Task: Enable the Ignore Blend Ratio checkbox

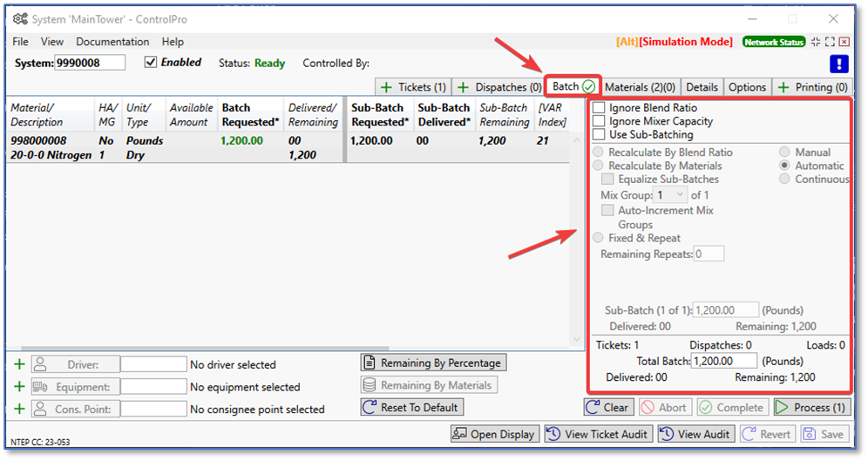Action: click(599, 108)
